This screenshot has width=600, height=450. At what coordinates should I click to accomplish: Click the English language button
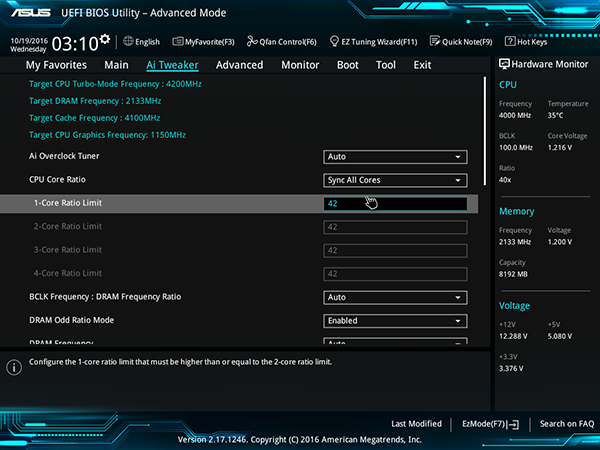coord(142,41)
